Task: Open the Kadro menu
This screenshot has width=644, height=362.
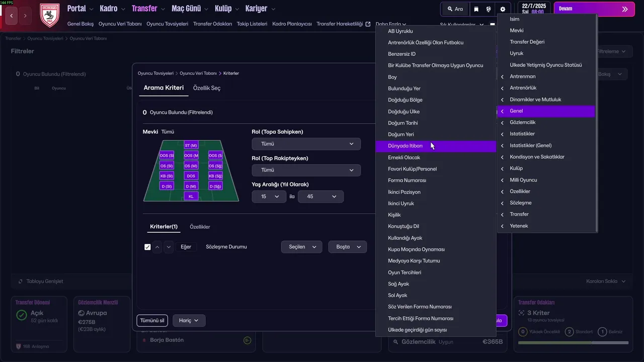Action: (112, 9)
